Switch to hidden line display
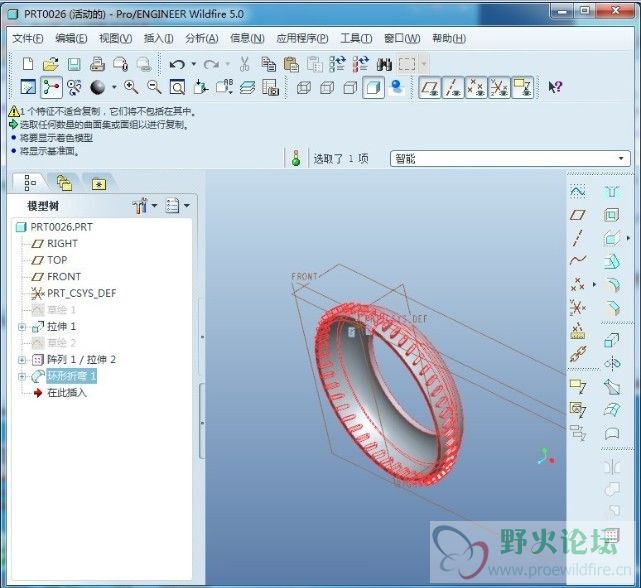This screenshot has width=641, height=588. 327,87
